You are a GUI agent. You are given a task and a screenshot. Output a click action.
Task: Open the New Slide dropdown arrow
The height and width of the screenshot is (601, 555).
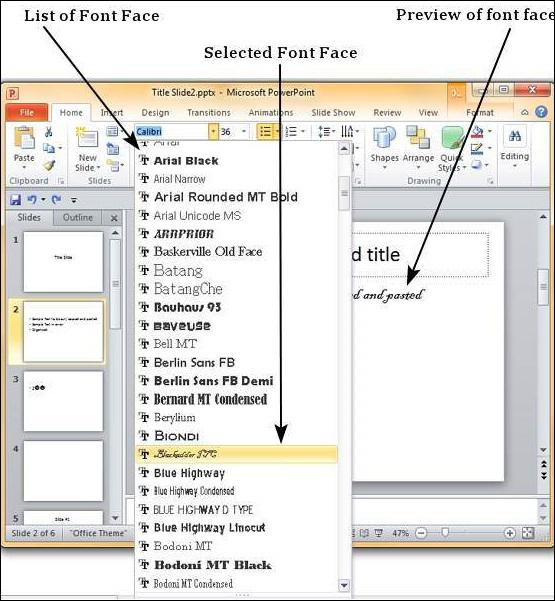pos(98,167)
